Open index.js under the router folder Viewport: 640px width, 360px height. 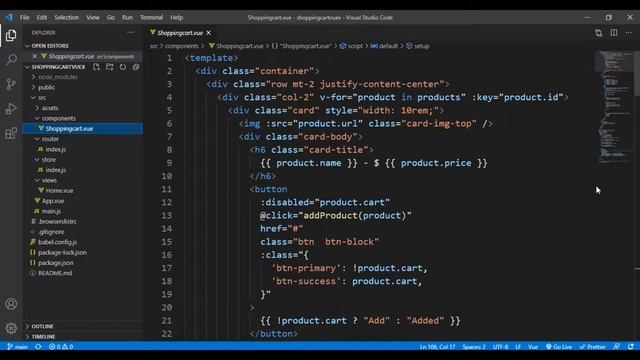[x=56, y=149]
